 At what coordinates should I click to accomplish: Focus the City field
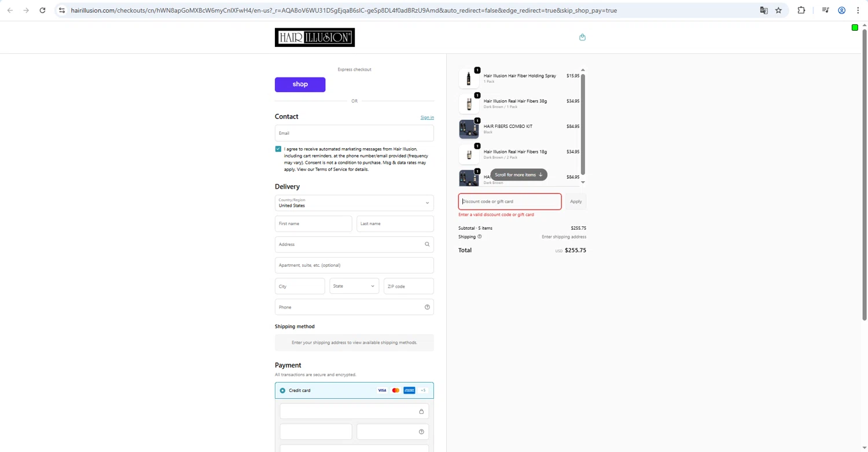(300, 286)
